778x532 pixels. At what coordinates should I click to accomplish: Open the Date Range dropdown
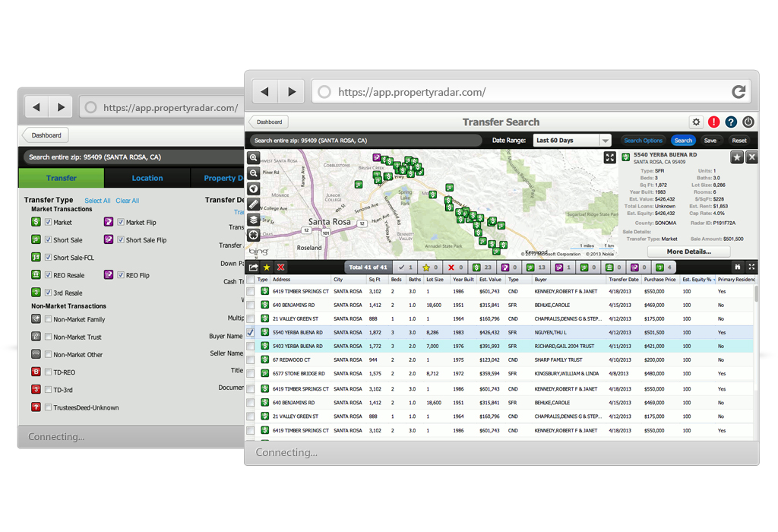point(572,141)
